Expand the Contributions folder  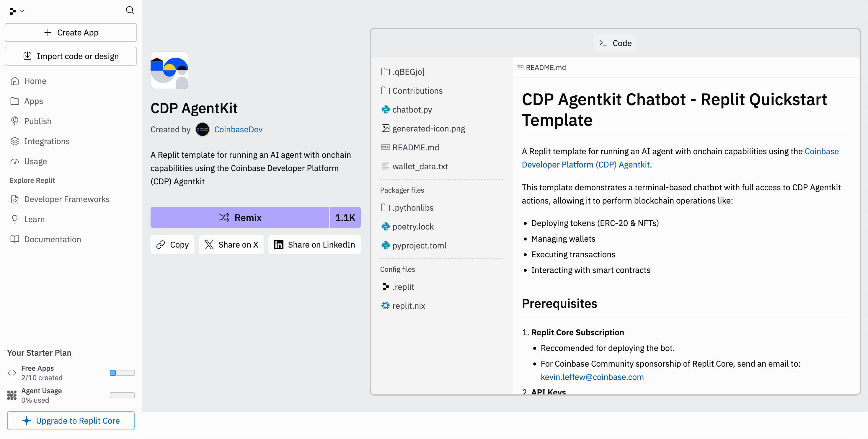417,91
